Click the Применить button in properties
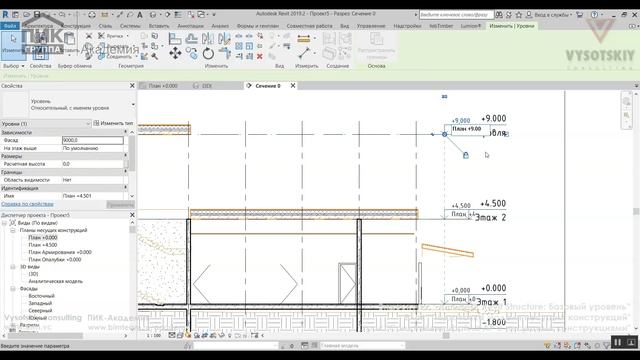Image resolution: width=640 pixels, height=360 pixels. pyautogui.click(x=120, y=204)
